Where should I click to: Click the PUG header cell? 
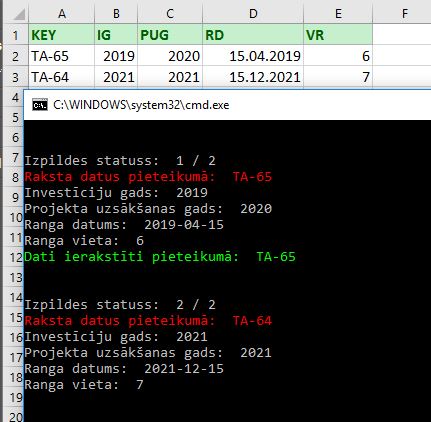170,35
